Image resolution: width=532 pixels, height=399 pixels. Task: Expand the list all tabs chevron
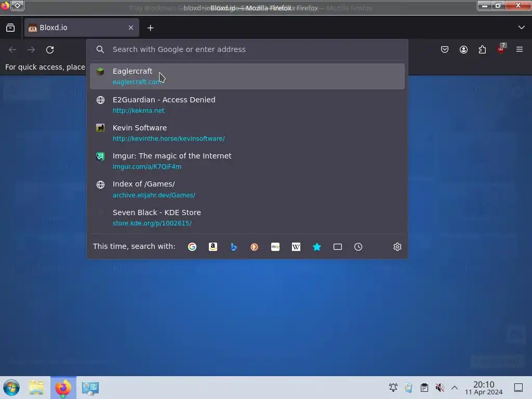tap(521, 28)
